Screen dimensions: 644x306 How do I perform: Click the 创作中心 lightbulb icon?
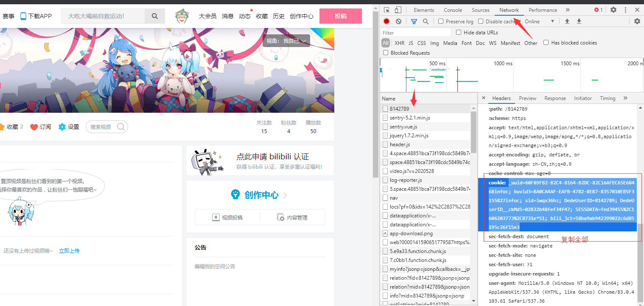pos(235,195)
